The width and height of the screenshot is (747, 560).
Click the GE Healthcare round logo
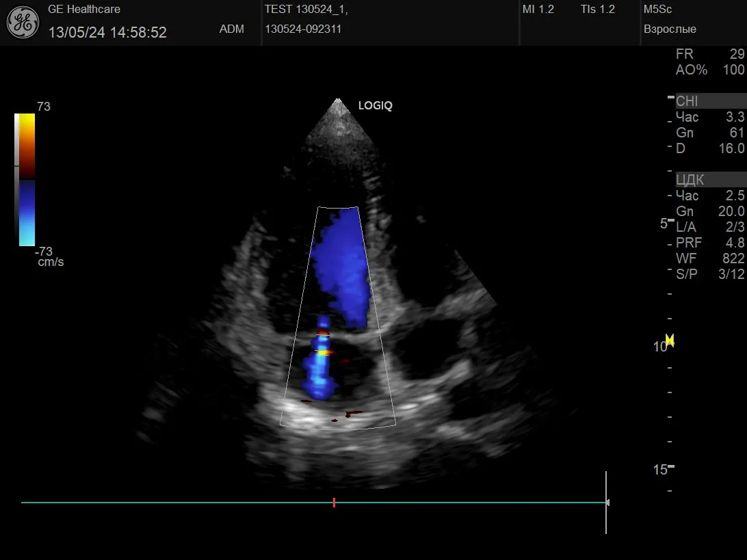point(23,23)
